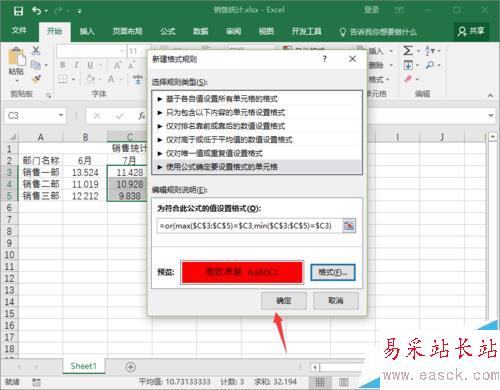Open the clipboard group dialog launcher
500x390 pixels.
coord(49,95)
